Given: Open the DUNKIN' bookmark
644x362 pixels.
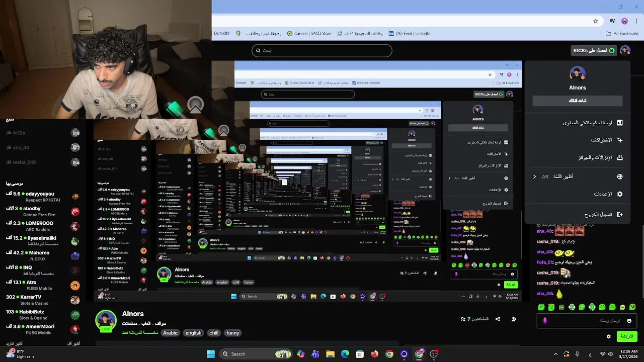Looking at the screenshot, I should click(222, 34).
